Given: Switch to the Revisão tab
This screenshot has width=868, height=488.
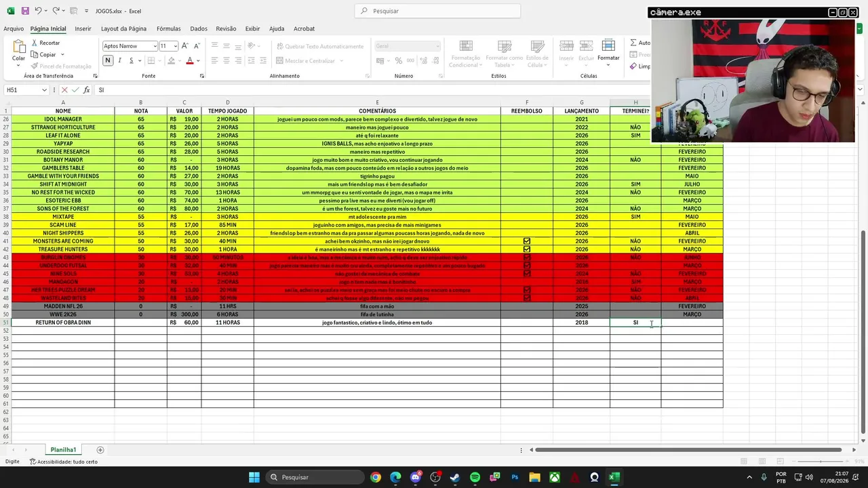Looking at the screenshot, I should pyautogui.click(x=226, y=28).
